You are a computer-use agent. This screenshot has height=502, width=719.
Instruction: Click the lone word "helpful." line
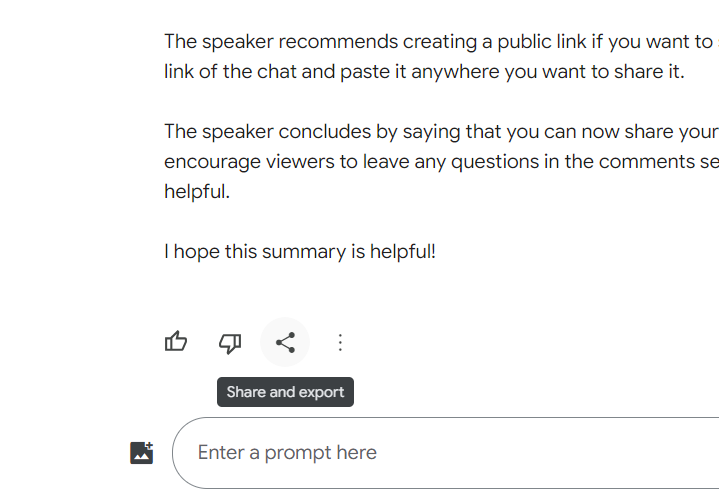pos(197,192)
